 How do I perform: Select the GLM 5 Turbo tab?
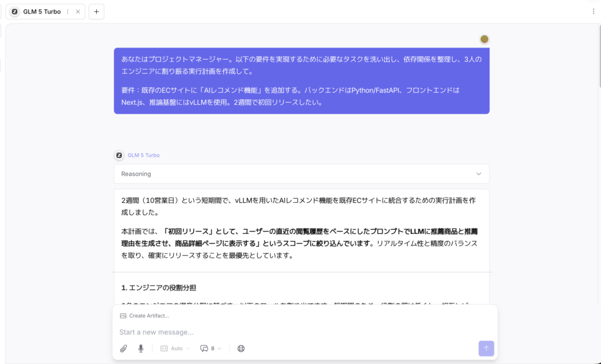[42, 12]
